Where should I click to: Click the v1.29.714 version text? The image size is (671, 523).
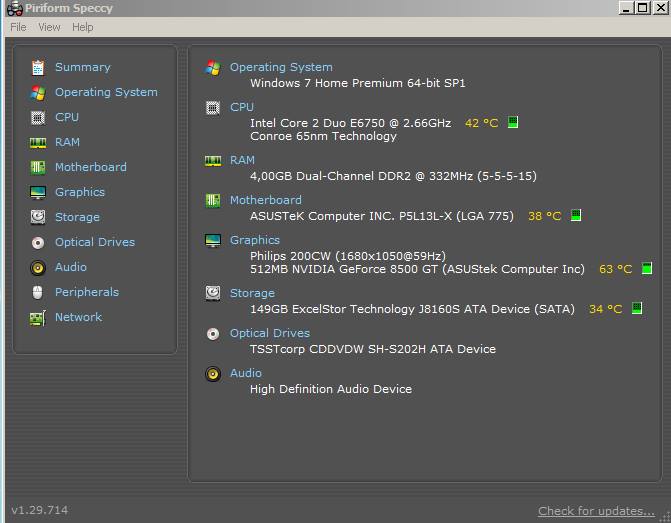[39, 510]
